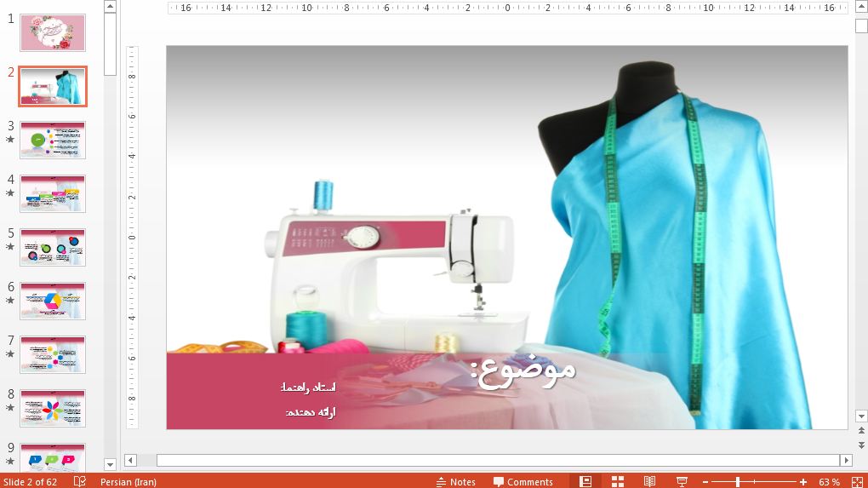Switch to Slide Sorter view
Screen dimensions: 868x488
pyautogui.click(x=618, y=481)
